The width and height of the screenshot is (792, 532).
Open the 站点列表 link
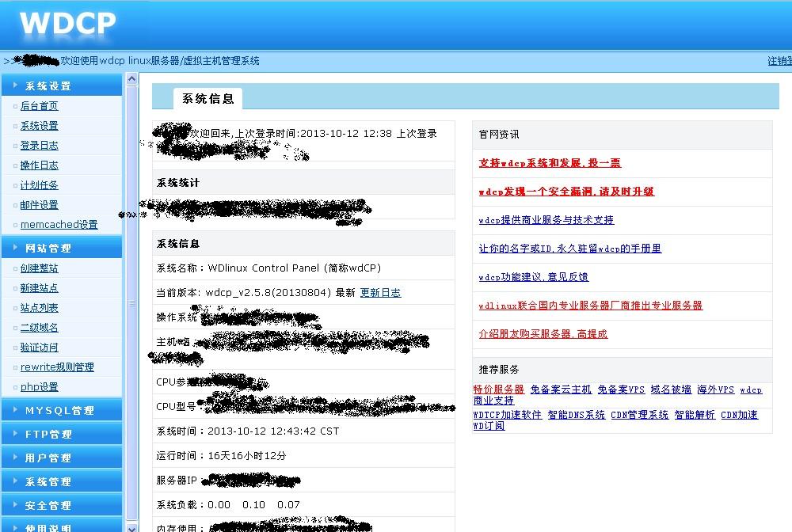[39, 307]
